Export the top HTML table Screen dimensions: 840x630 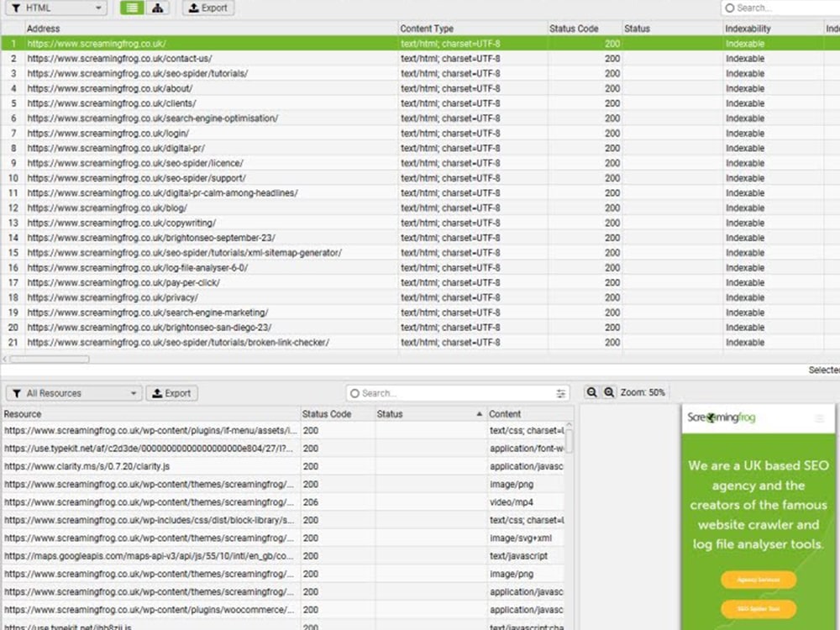207,8
